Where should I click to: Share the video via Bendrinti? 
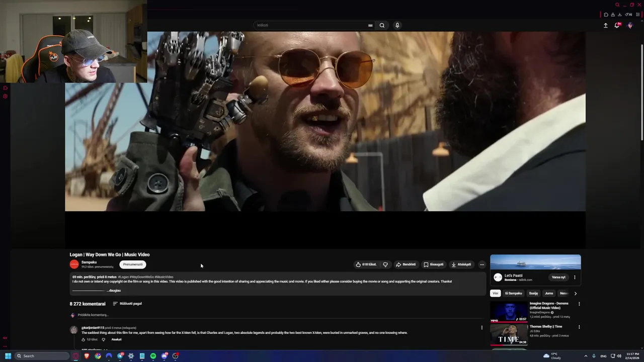click(x=406, y=264)
